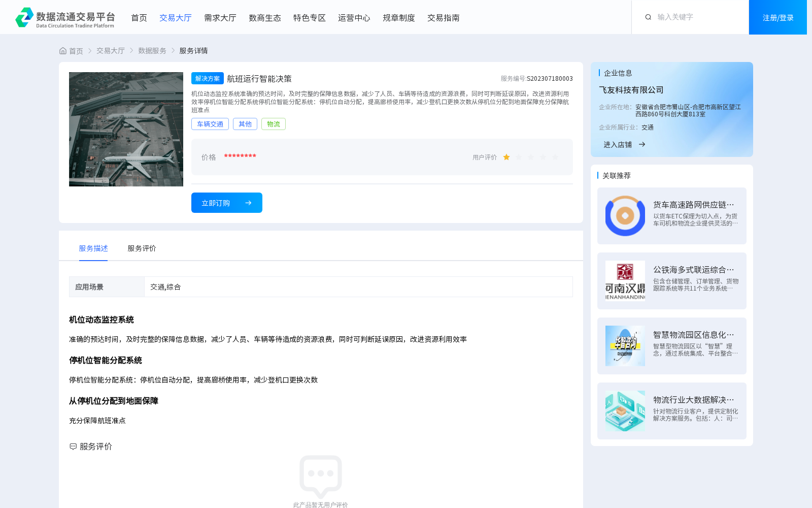This screenshot has height=508, width=812.
Task: Click the 关联推荐 section heading
Action: tap(617, 176)
